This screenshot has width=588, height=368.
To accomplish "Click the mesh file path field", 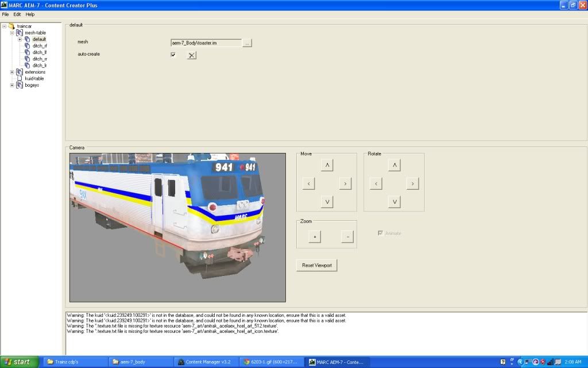I will tap(206, 43).
